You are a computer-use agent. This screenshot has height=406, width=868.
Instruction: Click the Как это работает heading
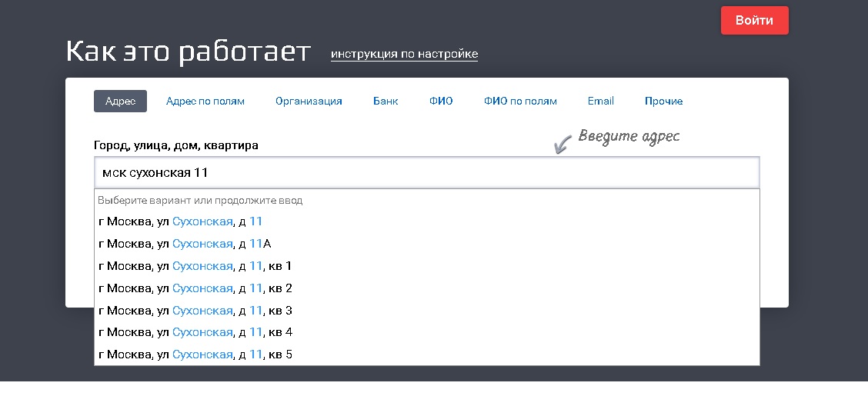coord(189,52)
